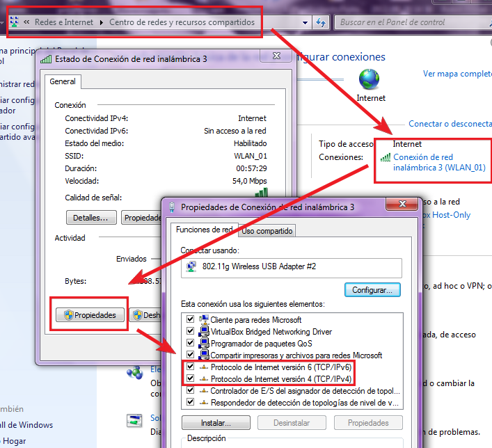Click the VirtualBox Bridged Networking Driver icon
Screen dimensions: 492x448
[x=204, y=332]
